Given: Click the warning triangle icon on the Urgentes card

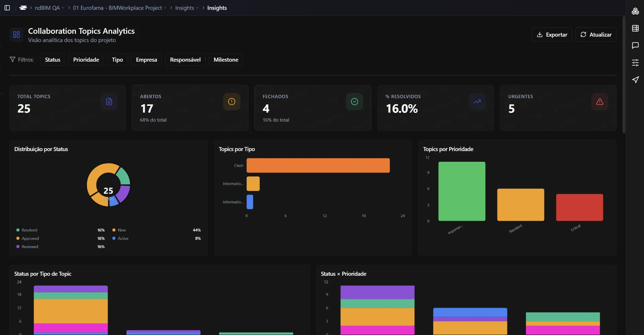Looking at the screenshot, I should [x=599, y=102].
